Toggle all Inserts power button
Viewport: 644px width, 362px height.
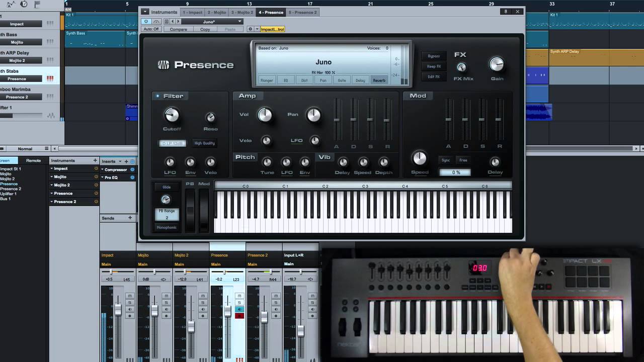[132, 161]
